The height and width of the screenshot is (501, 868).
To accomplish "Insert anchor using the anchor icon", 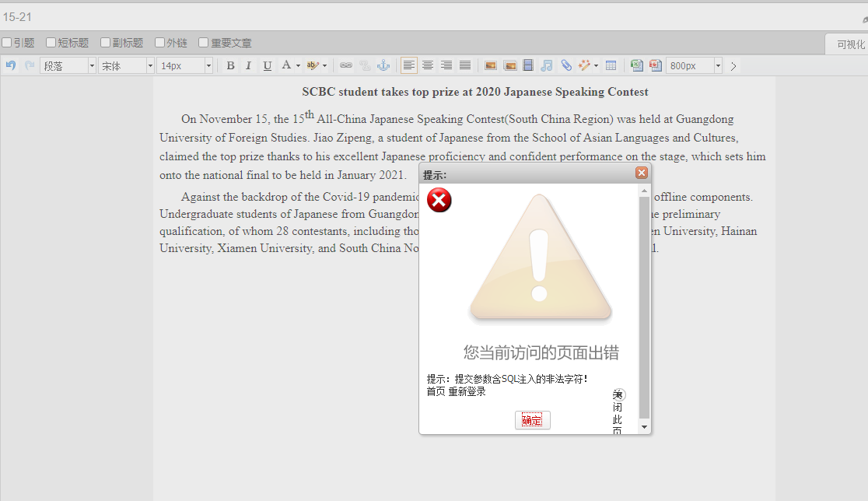I will pyautogui.click(x=383, y=66).
